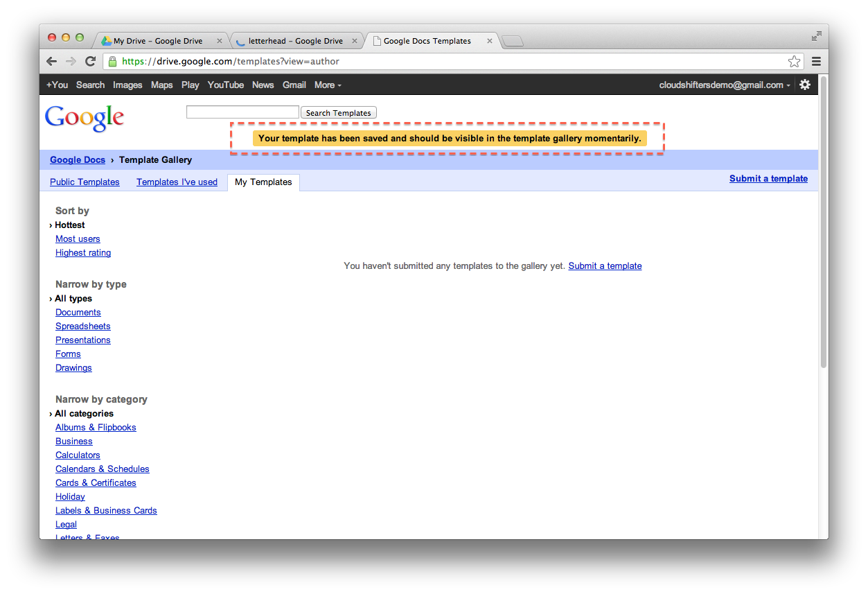The width and height of the screenshot is (868, 594).
Task: Click the full screen icon in the window corner
Action: (x=817, y=36)
